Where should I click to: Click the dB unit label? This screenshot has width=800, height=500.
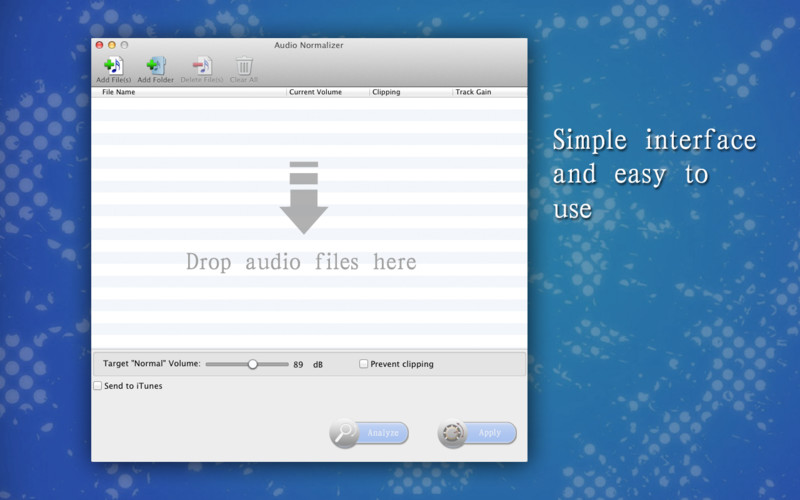tap(318, 365)
